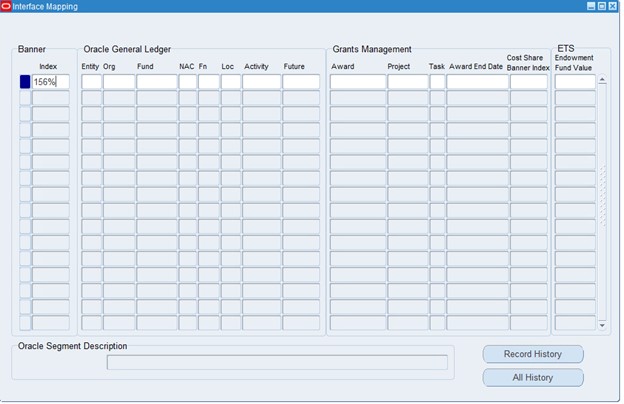Viewport: 624px width, 404px height.
Task: Click the Oracle logo icon in title bar
Action: coord(7,6)
